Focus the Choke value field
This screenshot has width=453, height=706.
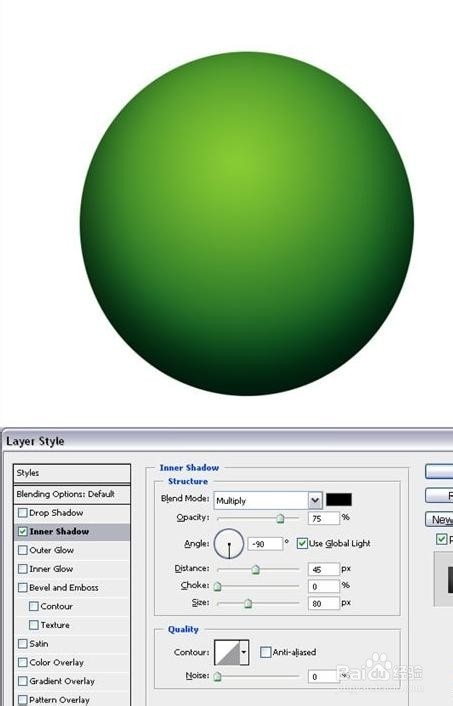(324, 586)
